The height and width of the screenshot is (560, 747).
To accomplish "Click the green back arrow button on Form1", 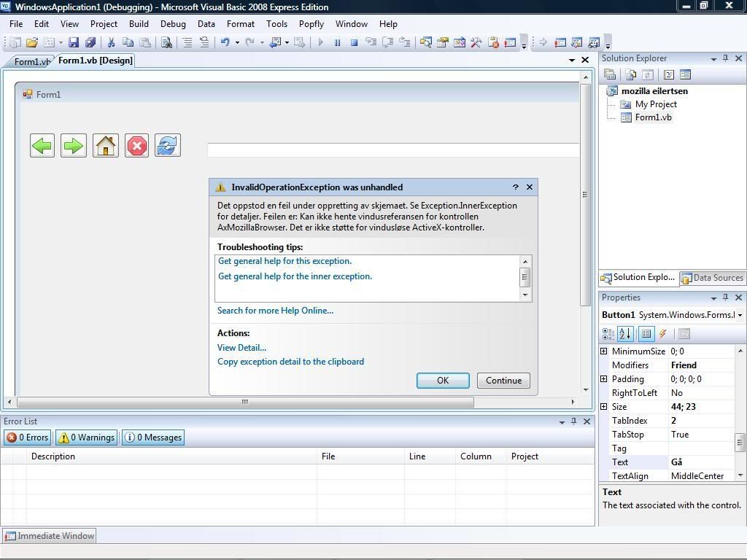I will (42, 146).
